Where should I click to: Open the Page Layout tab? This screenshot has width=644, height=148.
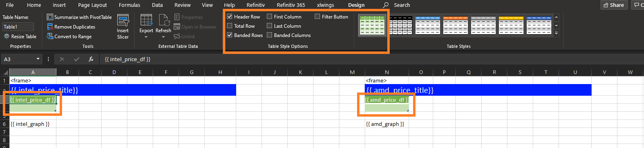pyautogui.click(x=92, y=5)
